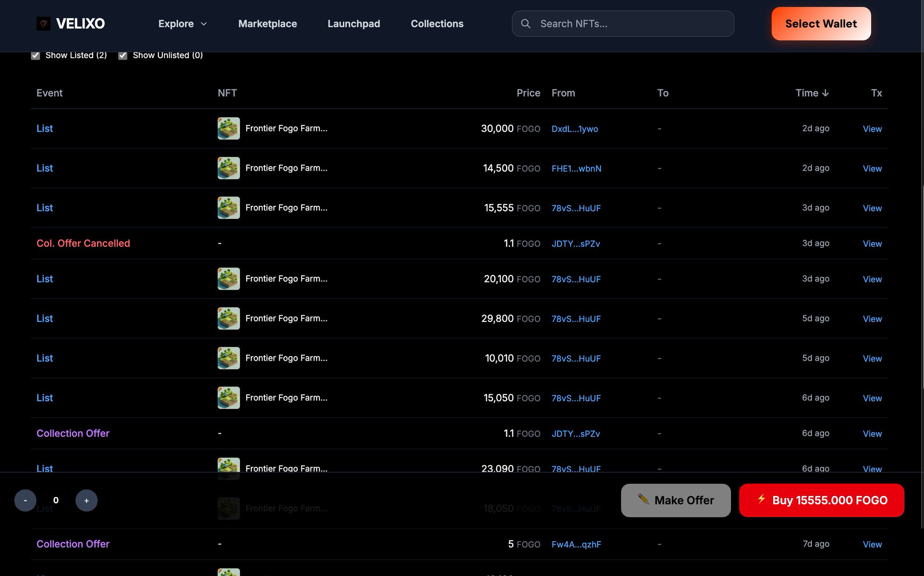Decrease quantity with the minus stepper

point(25,500)
